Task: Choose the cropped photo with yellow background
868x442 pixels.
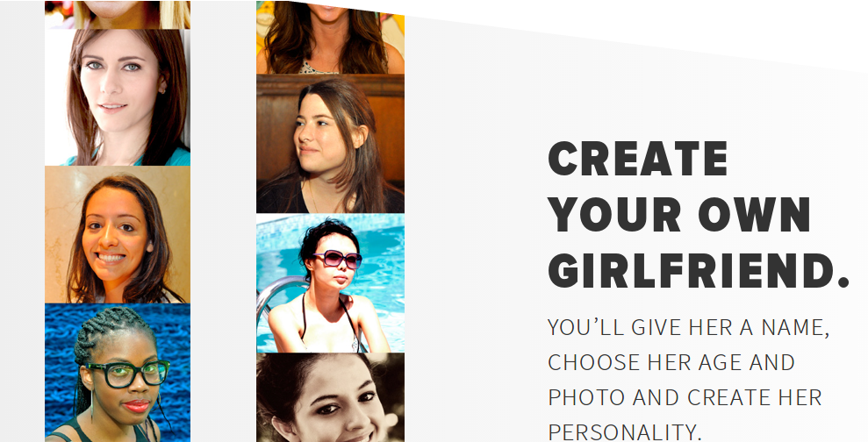Action: (x=330, y=37)
